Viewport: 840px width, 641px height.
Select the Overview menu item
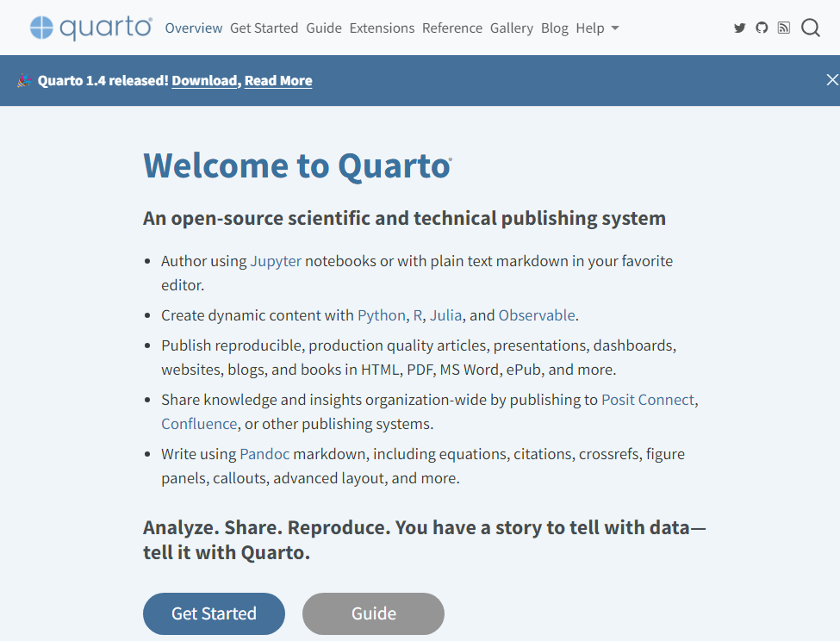(193, 28)
